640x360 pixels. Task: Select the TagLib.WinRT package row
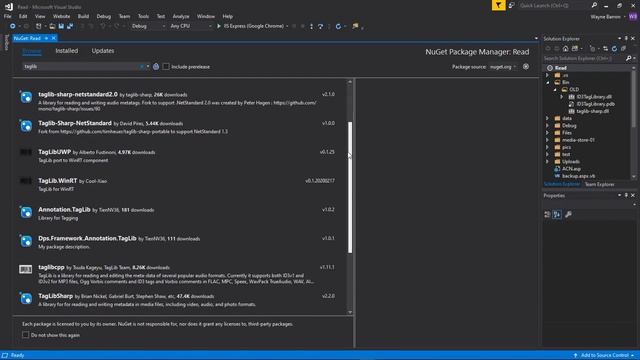click(x=180, y=184)
